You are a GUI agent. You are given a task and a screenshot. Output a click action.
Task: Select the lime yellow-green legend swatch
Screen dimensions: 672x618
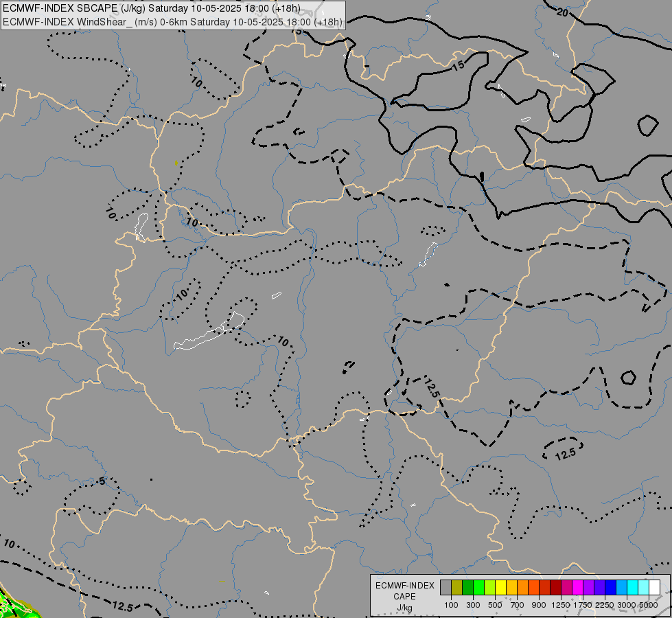(x=490, y=587)
